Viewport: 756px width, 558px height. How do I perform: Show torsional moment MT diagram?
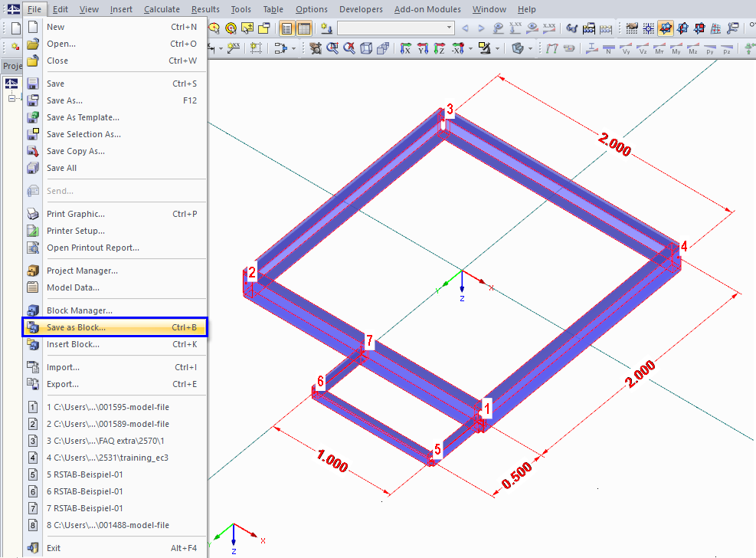coord(659,48)
